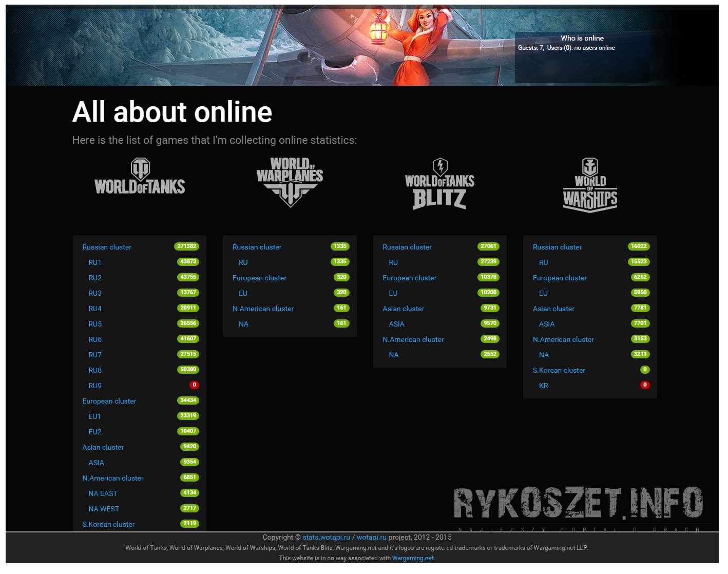This screenshot has width=728, height=574.
Task: Open N.American cluster under World of Warplanes
Action: click(263, 309)
